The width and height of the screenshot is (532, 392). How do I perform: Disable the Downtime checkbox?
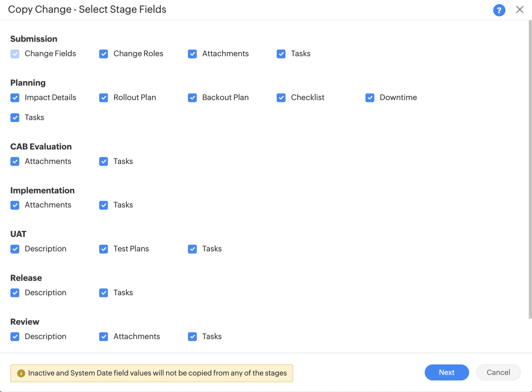click(x=369, y=98)
